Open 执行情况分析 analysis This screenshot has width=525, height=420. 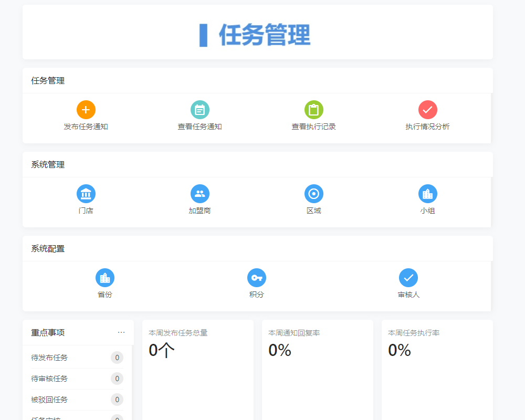[427, 110]
